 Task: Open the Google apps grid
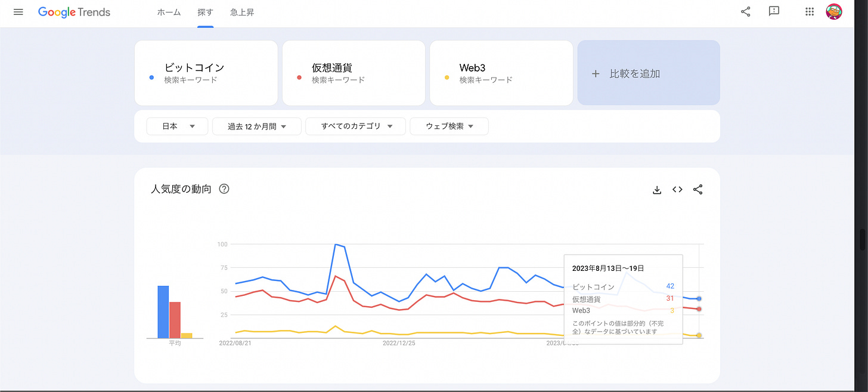tap(810, 11)
